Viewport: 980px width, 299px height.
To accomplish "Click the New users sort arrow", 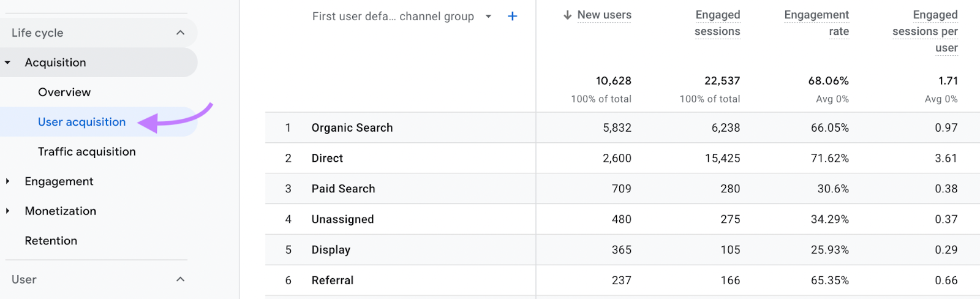I will 567,15.
